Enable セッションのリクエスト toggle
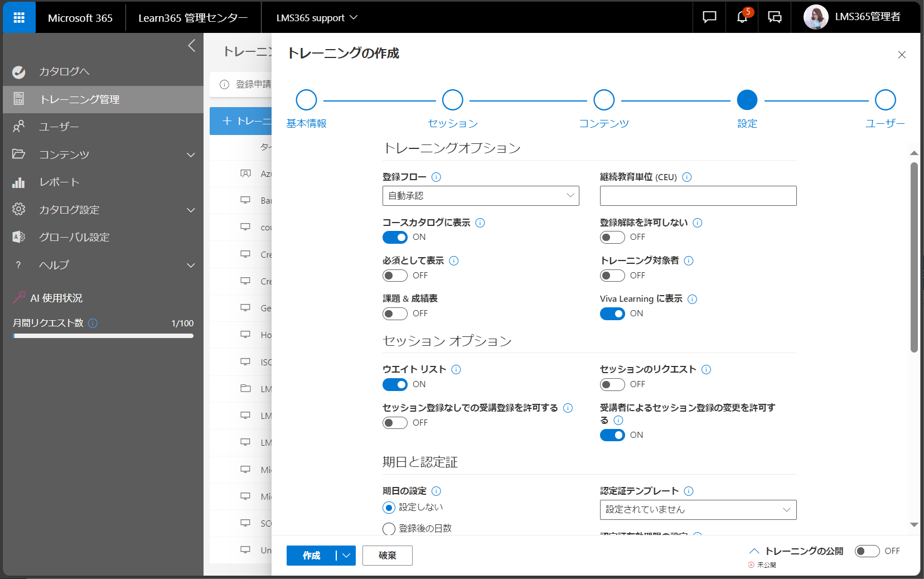Image resolution: width=924 pixels, height=579 pixels. [612, 384]
